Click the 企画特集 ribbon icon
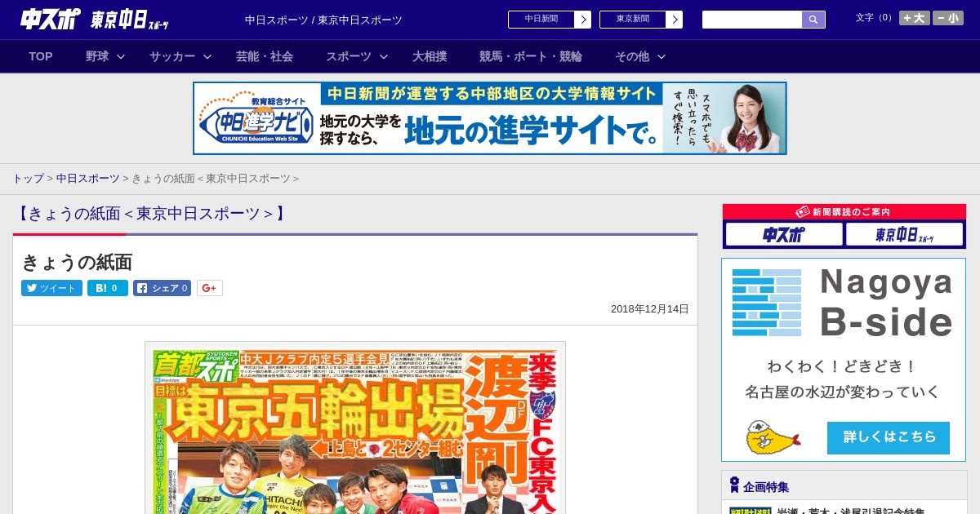The image size is (980, 514). point(734,485)
